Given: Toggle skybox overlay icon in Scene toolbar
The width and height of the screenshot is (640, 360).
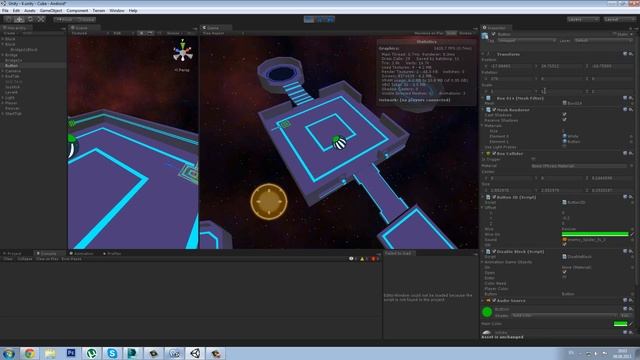Looking at the screenshot, I should coord(150,33).
